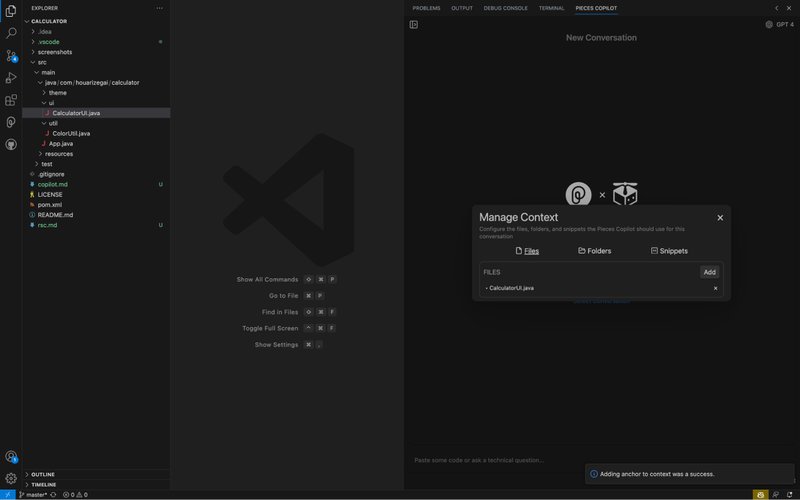Click the Add button for files
This screenshot has width=800, height=500.
coord(709,272)
